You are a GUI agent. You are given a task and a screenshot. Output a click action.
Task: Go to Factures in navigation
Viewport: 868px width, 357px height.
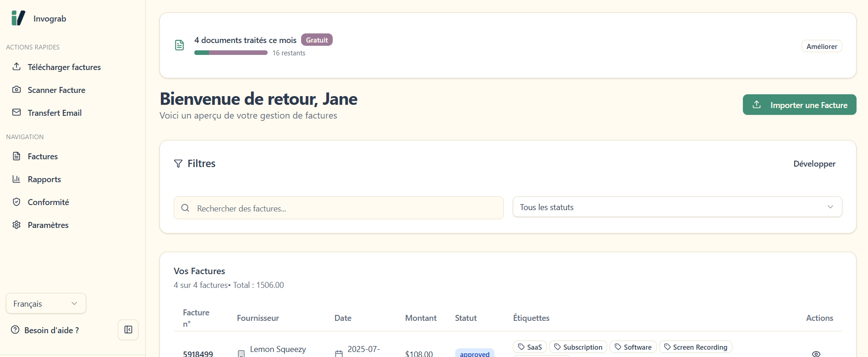coord(43,157)
